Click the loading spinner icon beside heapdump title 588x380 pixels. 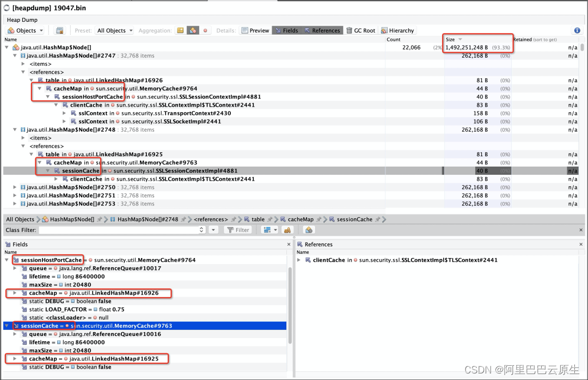tap(7, 8)
